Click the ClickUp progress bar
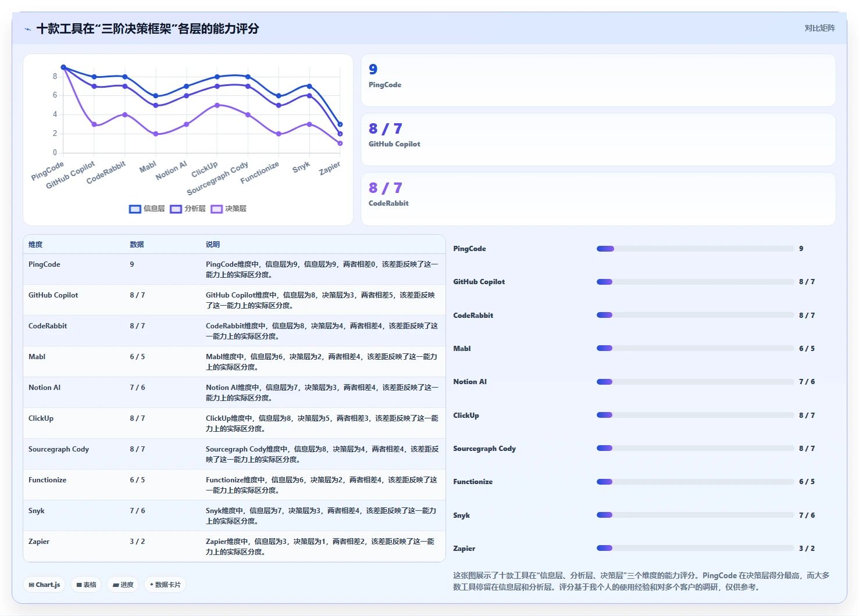Image resolution: width=859 pixels, height=616 pixels. pos(695,415)
